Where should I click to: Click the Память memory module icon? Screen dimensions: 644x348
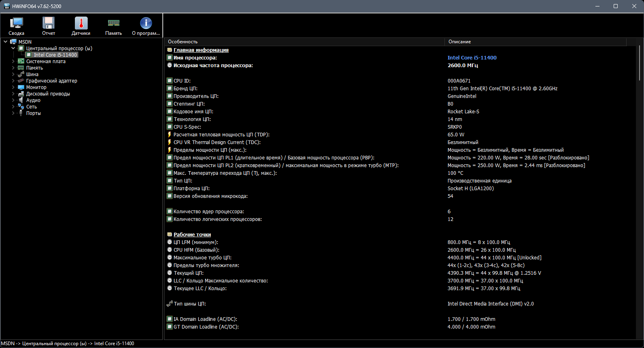[x=113, y=23]
